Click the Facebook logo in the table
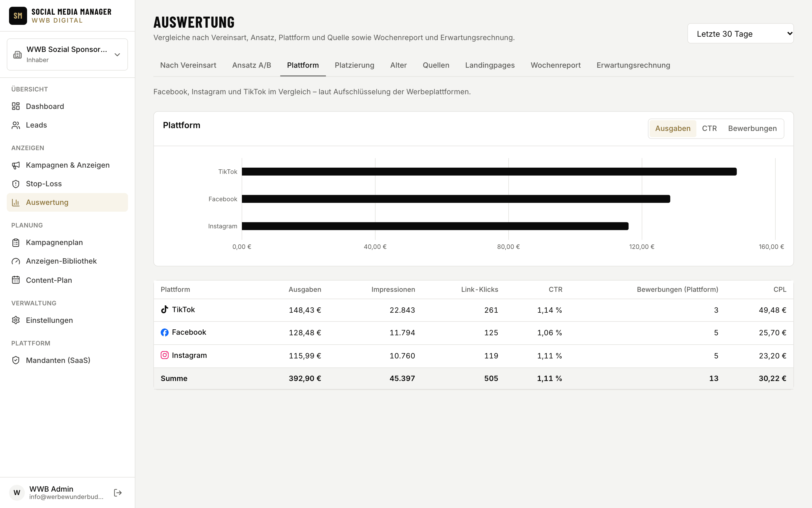 [x=164, y=332]
